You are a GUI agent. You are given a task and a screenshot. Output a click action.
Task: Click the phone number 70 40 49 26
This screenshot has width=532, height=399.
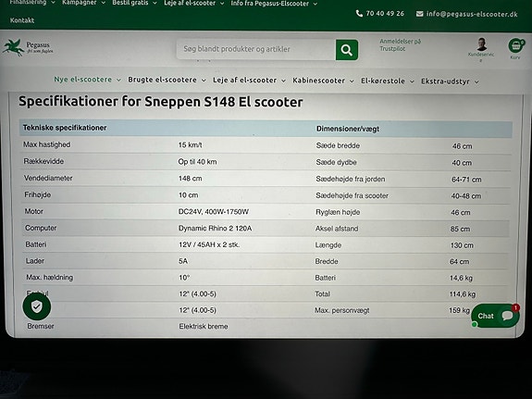(380, 14)
